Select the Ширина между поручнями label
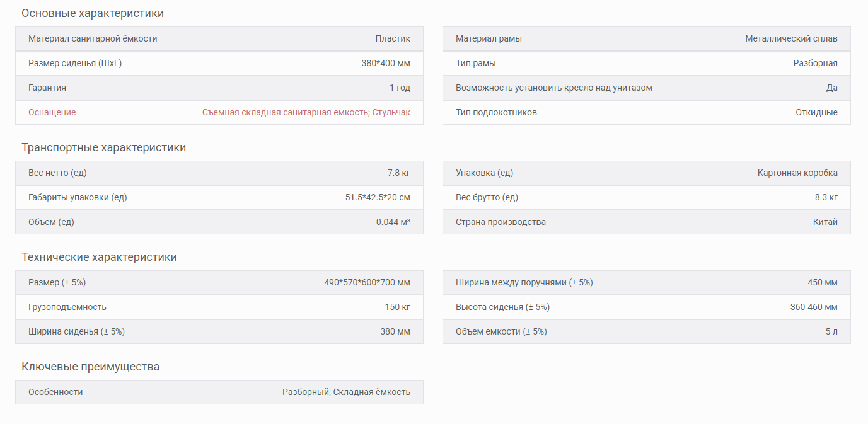 click(524, 282)
